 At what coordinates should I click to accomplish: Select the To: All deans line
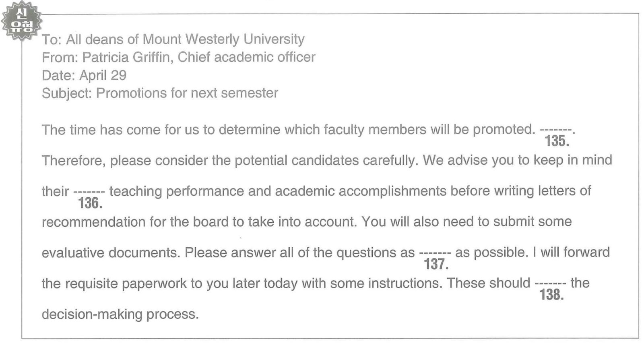click(x=173, y=39)
